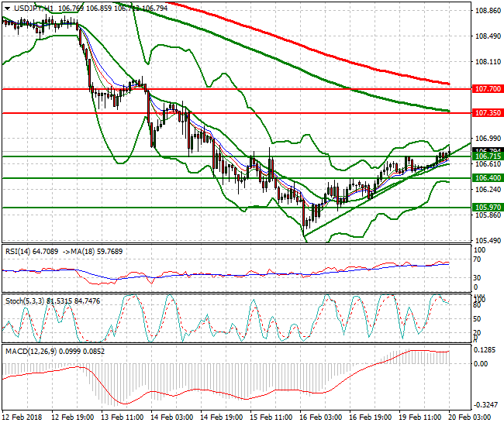Viewport: 504px width, 426px height.
Task: Select the USDJPY,H1 chart title text
Action: click(35, 9)
